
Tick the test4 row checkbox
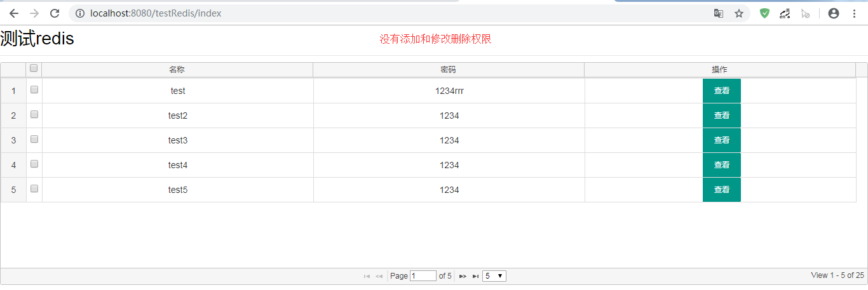tap(34, 164)
